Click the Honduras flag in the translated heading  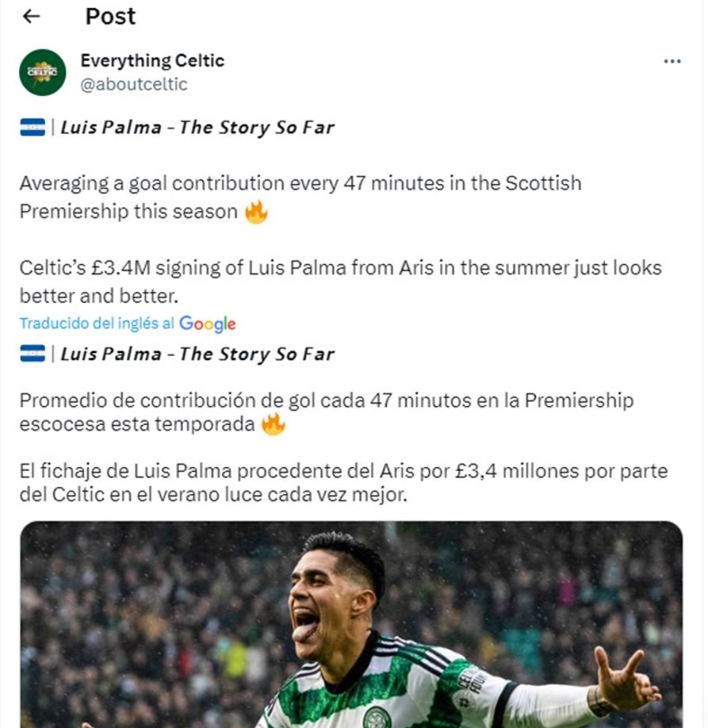33,354
